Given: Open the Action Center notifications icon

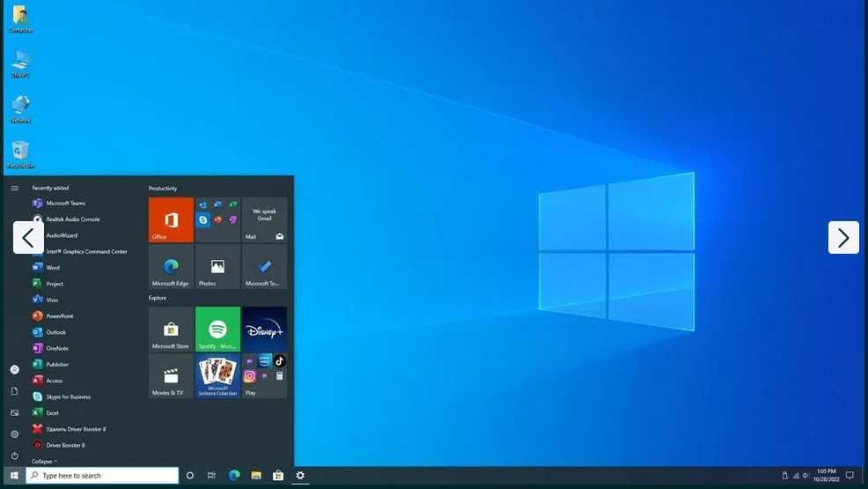Looking at the screenshot, I should (850, 475).
